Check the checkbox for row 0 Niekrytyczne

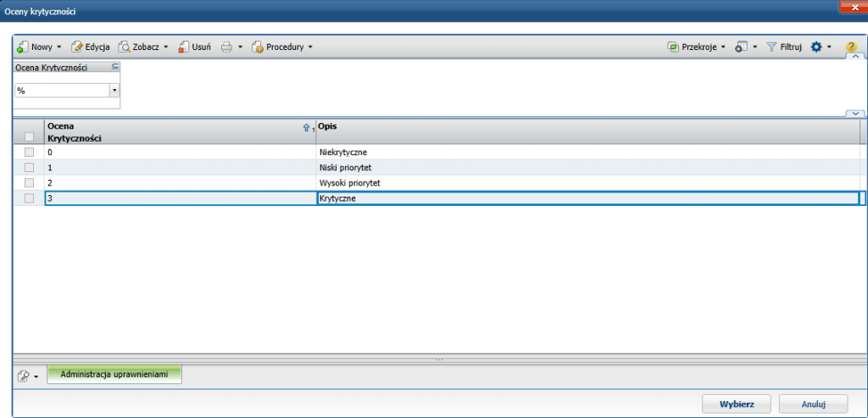tap(30, 152)
